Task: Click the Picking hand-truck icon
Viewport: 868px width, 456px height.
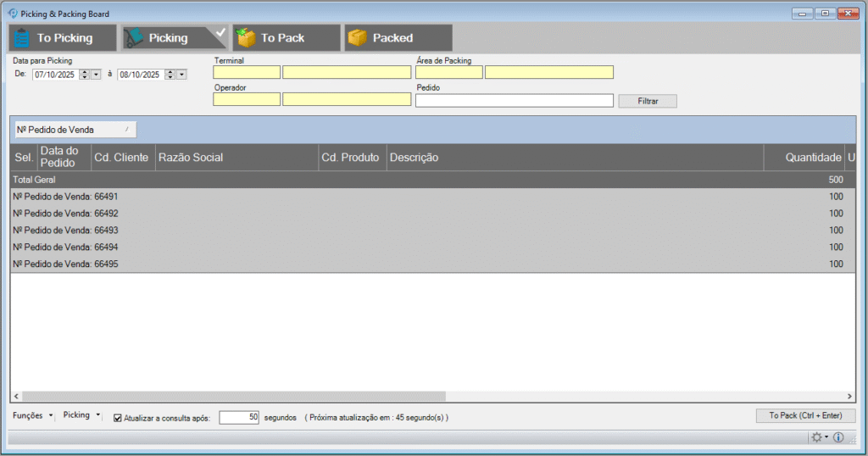Action: coord(134,37)
